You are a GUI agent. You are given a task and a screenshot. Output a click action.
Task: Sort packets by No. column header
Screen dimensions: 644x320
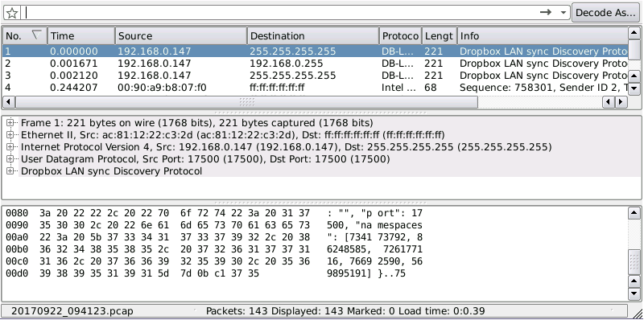coord(25,36)
